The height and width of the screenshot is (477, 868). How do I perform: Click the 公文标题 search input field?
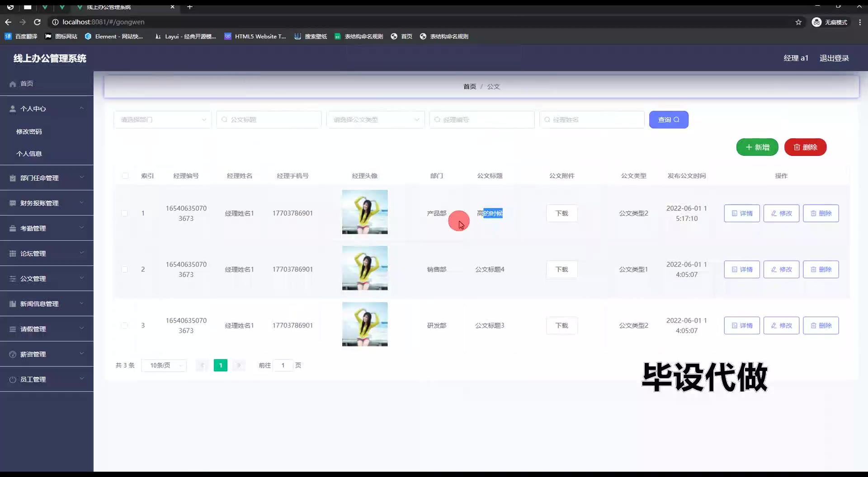pos(269,120)
